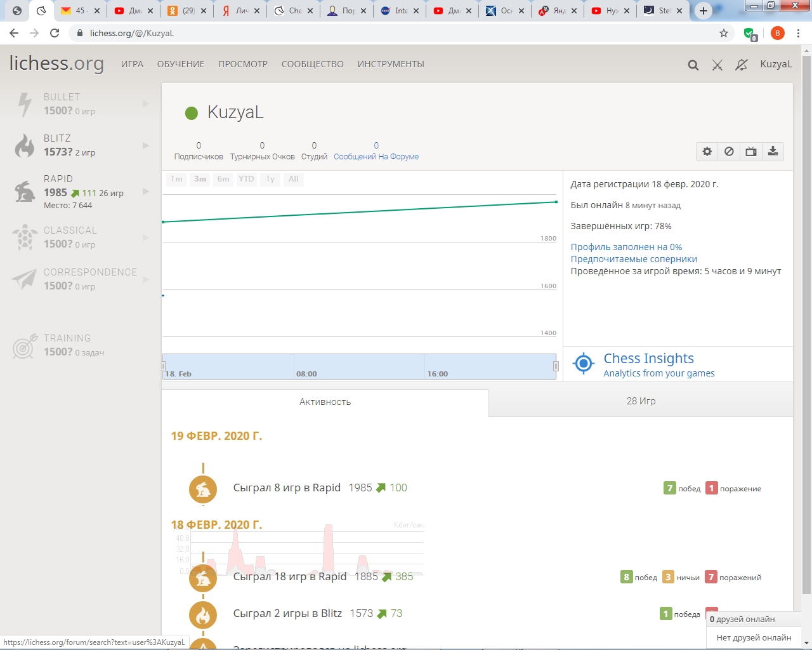812x650 pixels.
Task: Select the YTD chart range
Action: pyautogui.click(x=246, y=179)
